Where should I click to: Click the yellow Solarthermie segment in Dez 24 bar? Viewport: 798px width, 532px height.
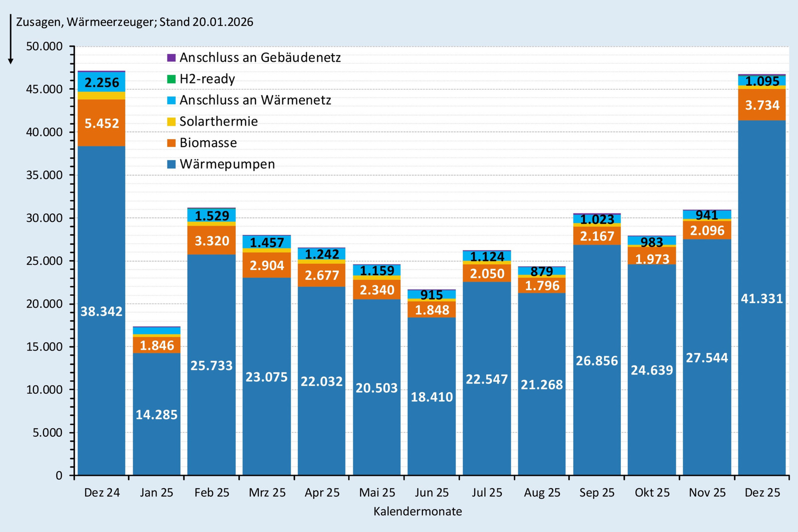102,96
